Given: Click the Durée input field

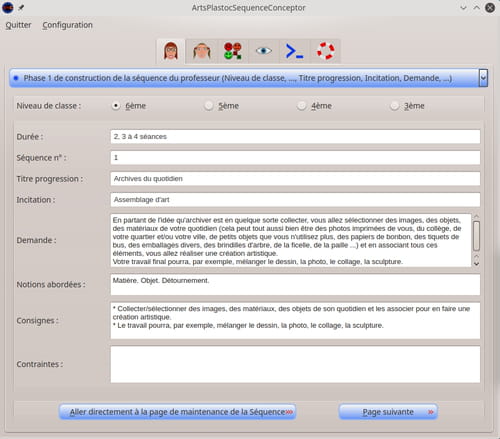Looking at the screenshot, I should coord(295,137).
